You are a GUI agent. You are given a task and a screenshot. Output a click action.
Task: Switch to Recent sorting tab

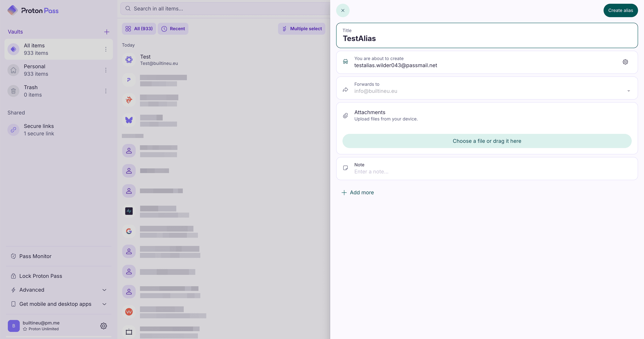point(173,29)
